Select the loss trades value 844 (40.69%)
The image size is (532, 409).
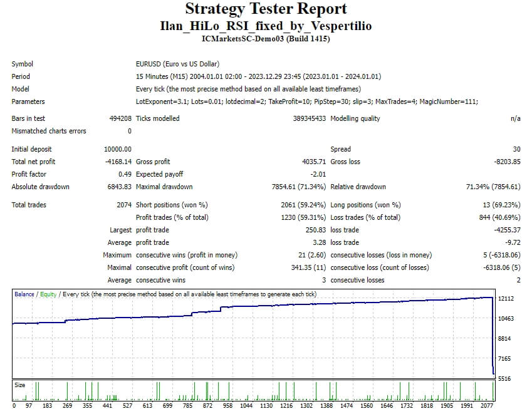click(500, 218)
